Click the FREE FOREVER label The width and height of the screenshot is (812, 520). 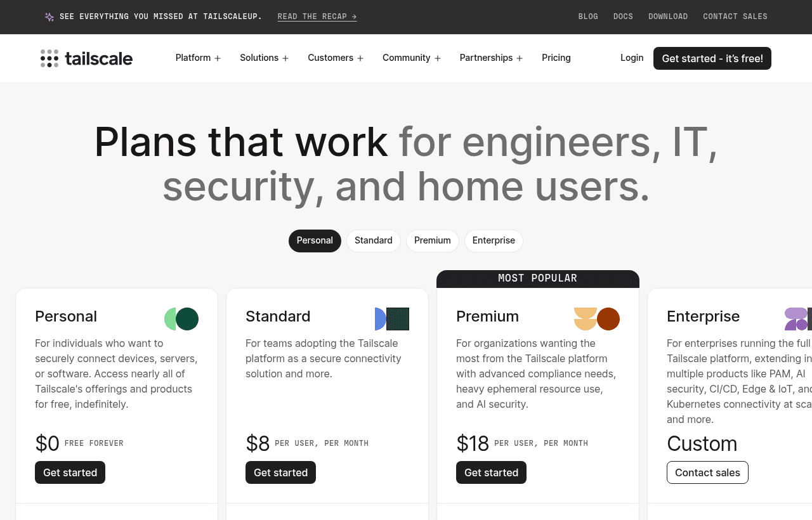click(x=94, y=443)
